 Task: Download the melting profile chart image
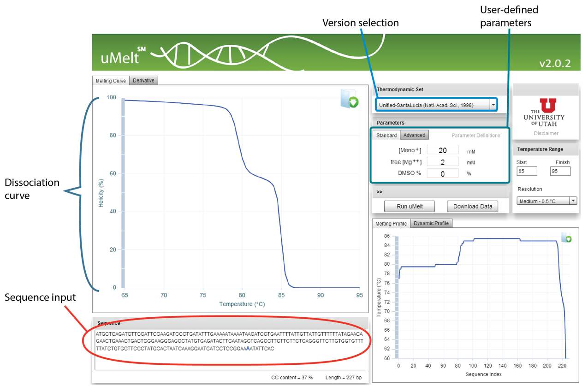pyautogui.click(x=566, y=237)
